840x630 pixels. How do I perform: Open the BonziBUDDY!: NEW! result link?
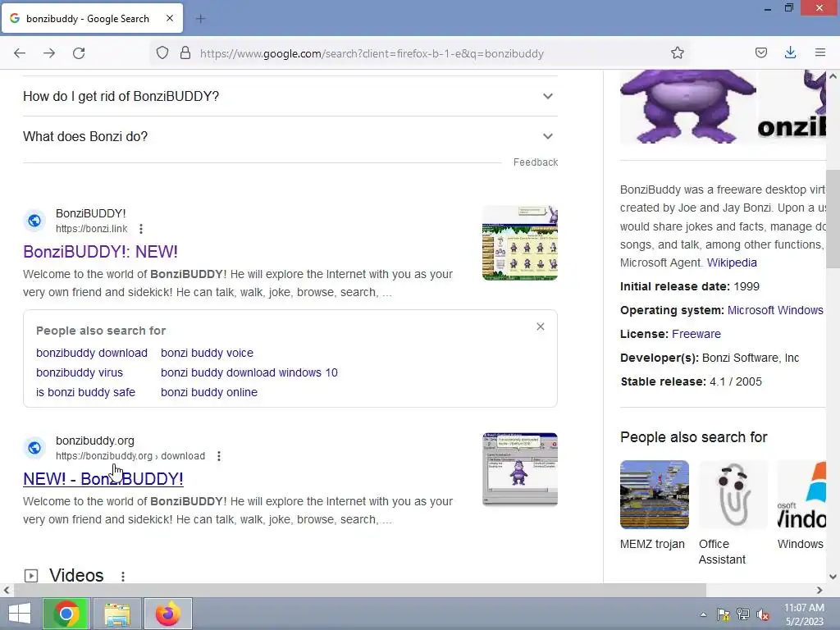coord(100,252)
